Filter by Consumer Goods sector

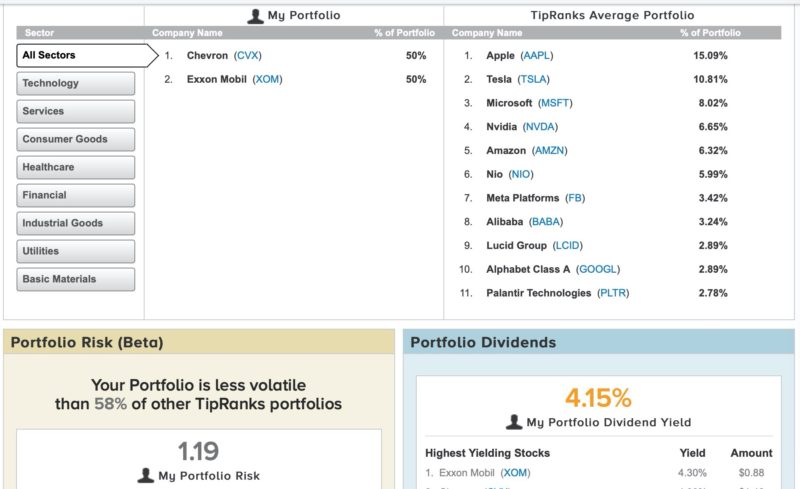click(76, 139)
